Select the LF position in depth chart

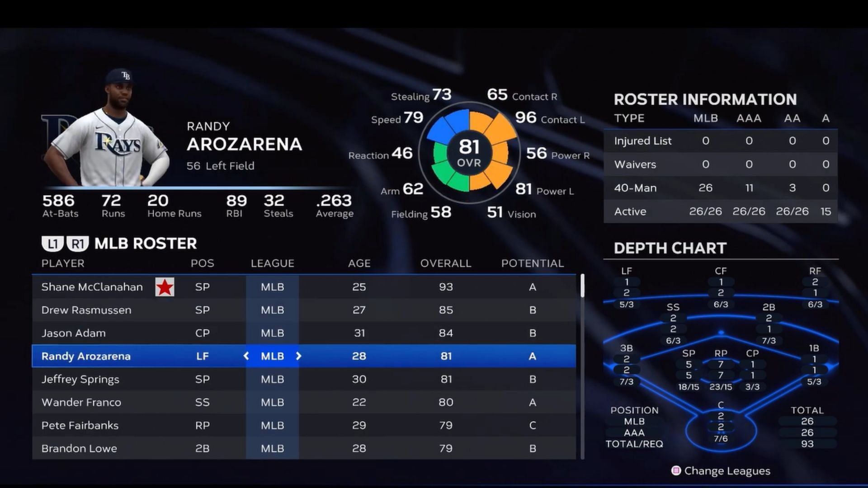pyautogui.click(x=625, y=271)
